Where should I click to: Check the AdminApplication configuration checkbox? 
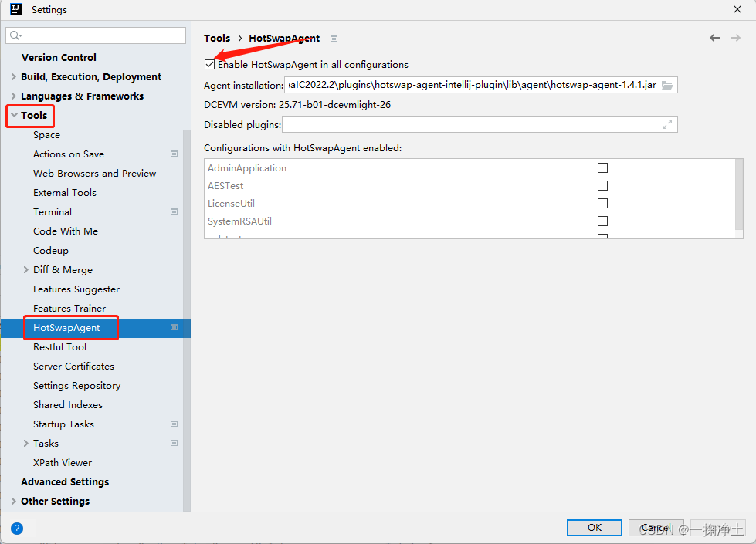click(602, 167)
